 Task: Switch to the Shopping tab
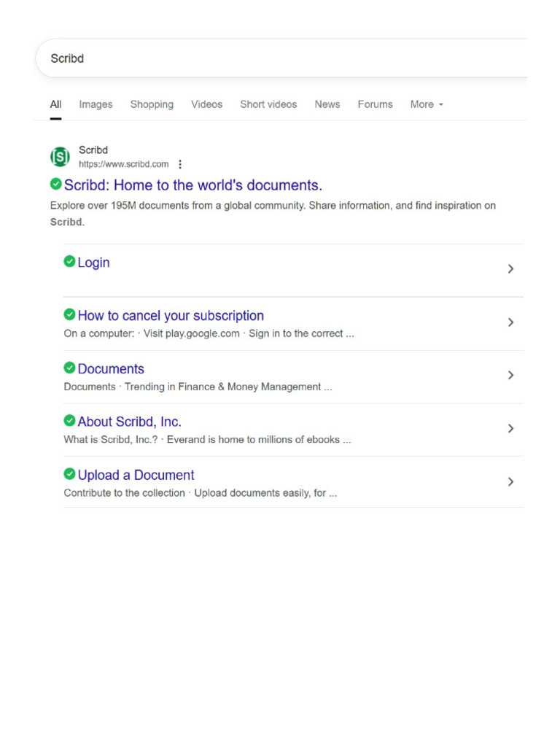pos(152,104)
